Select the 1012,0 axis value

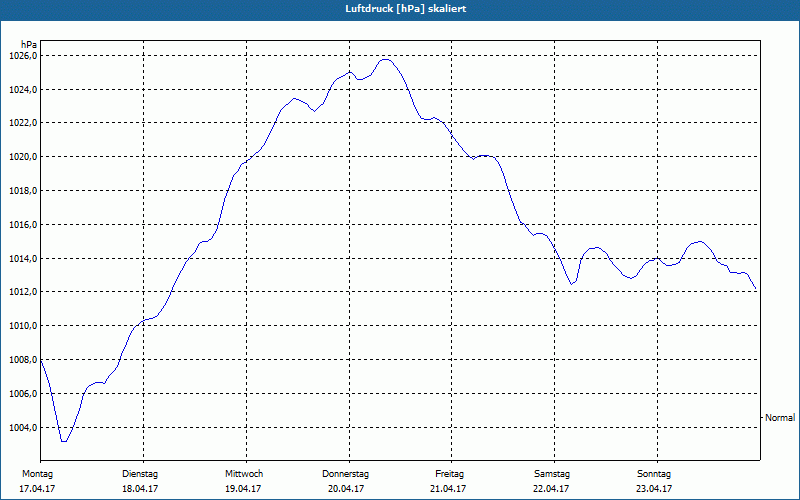coord(23,292)
